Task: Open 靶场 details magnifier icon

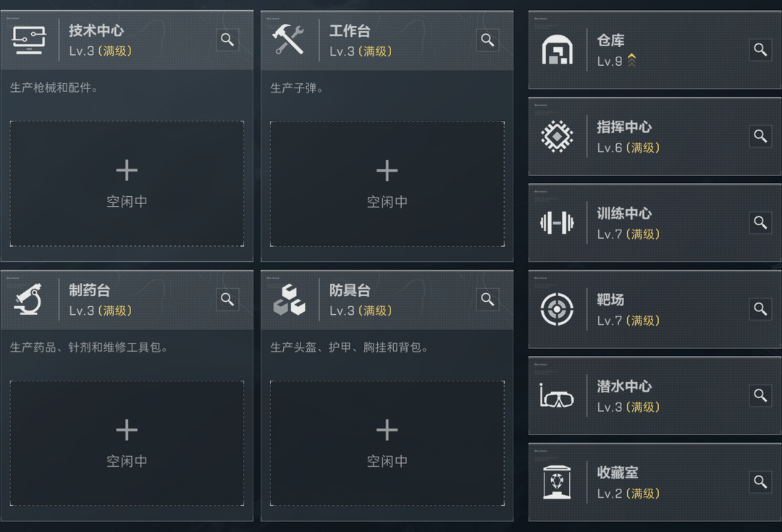Action: 760,309
